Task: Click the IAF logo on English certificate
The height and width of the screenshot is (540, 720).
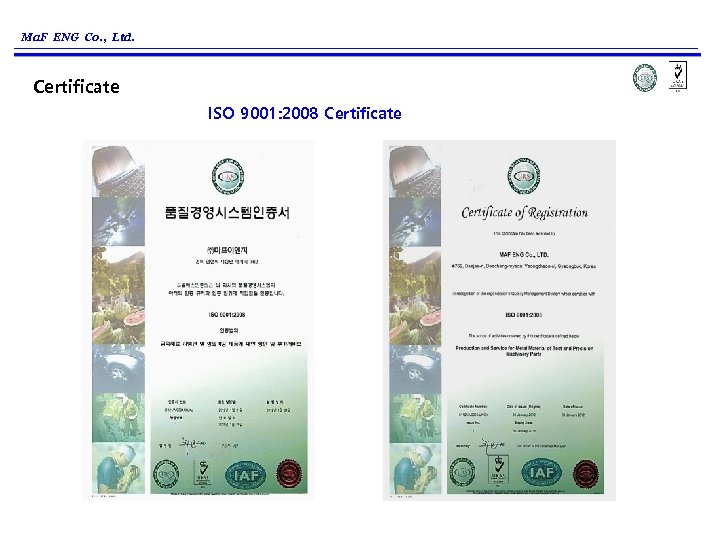Action: point(542,472)
